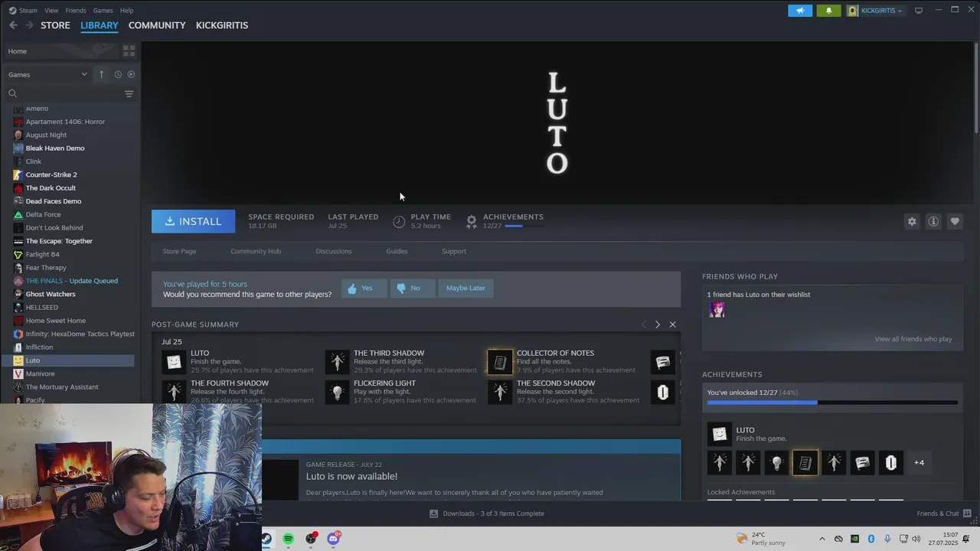Open the LIBRARY tab
Screen dimensions: 980x551
coord(100,25)
